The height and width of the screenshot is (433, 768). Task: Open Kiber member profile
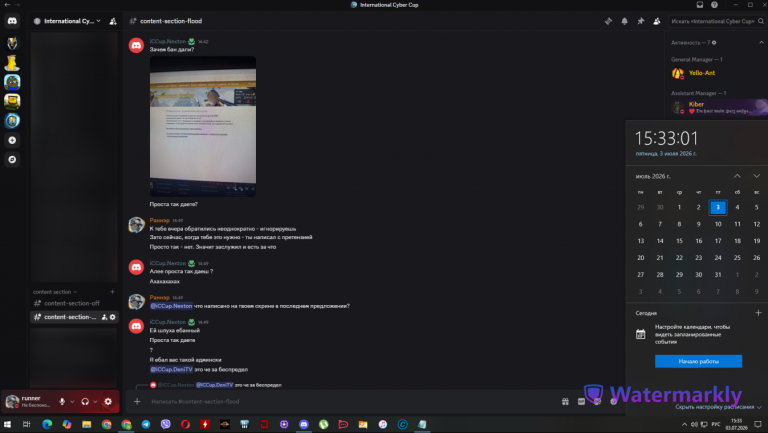point(716,107)
